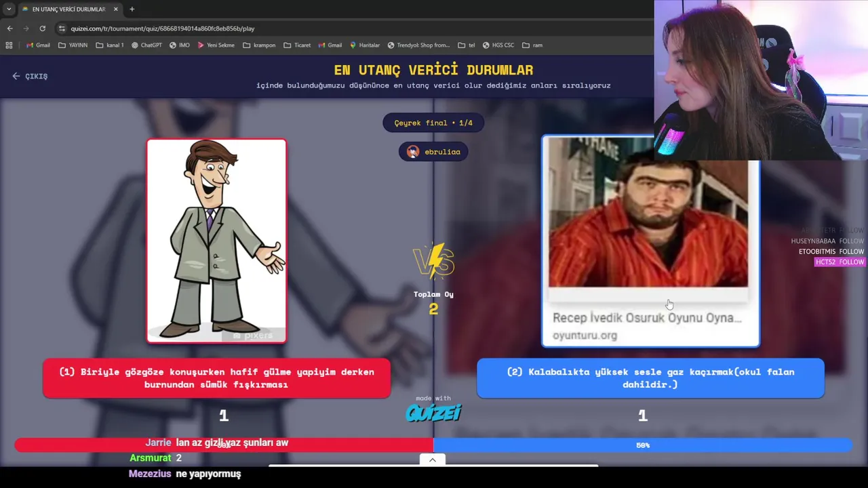868x488 pixels.
Task: Open the Ticaret bookmark folder
Action: pos(297,45)
